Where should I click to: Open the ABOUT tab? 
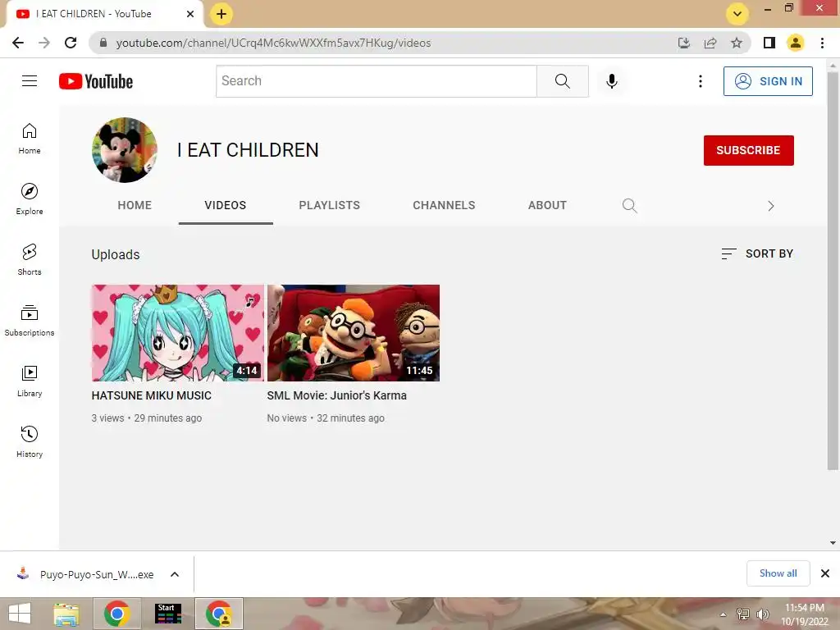(547, 205)
